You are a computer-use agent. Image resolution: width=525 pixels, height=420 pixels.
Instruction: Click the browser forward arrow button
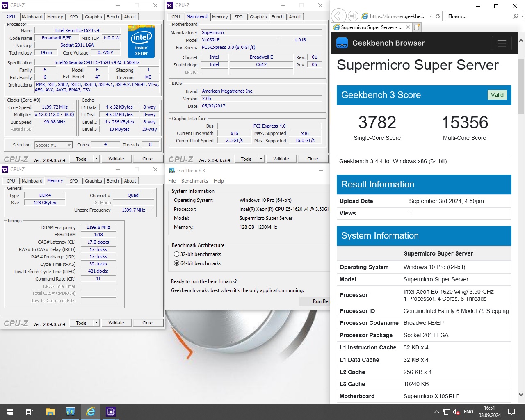353,16
